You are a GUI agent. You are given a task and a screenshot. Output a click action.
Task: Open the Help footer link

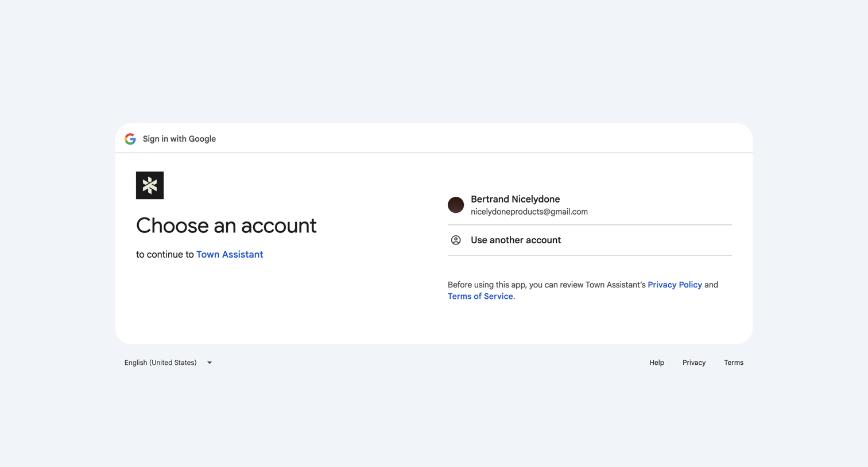click(x=657, y=363)
